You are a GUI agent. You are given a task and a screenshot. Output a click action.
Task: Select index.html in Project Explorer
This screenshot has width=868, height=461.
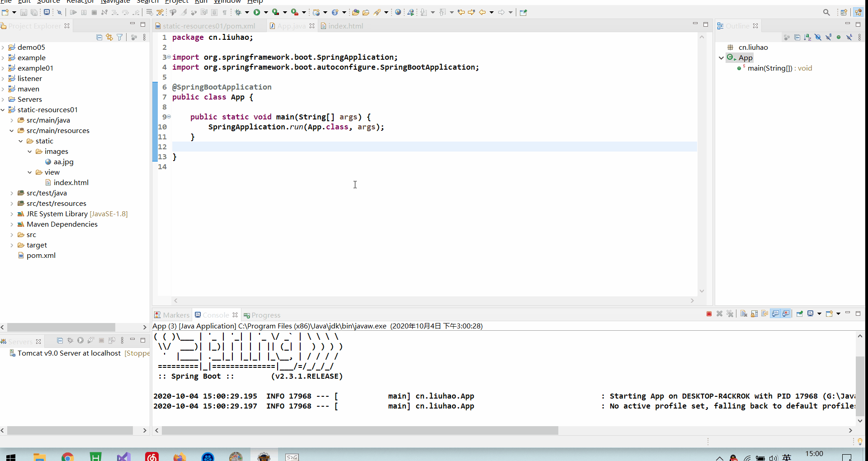click(71, 182)
